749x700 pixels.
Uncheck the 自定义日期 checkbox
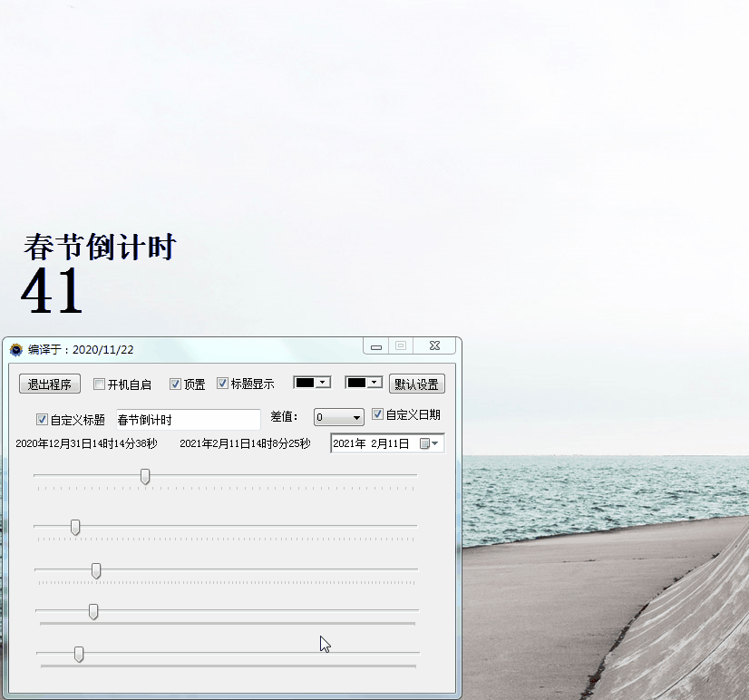tap(377, 414)
